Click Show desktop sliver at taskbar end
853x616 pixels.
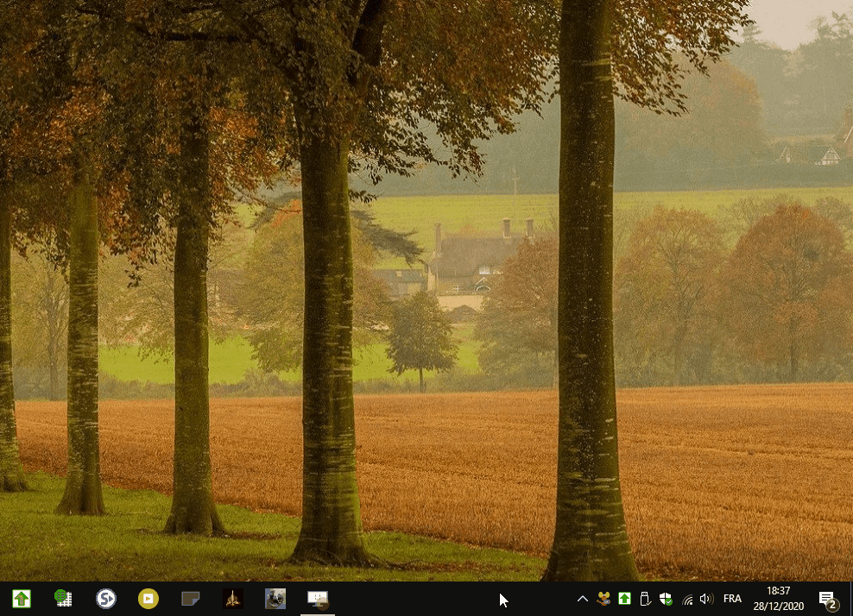pyautogui.click(x=850, y=599)
